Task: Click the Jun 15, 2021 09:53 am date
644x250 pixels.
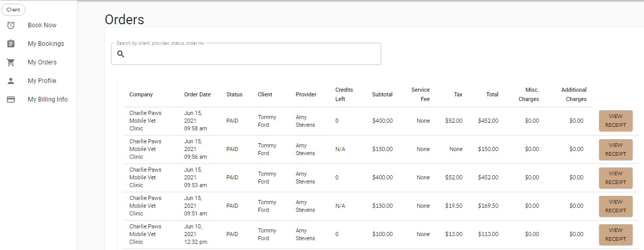Action: click(196, 177)
